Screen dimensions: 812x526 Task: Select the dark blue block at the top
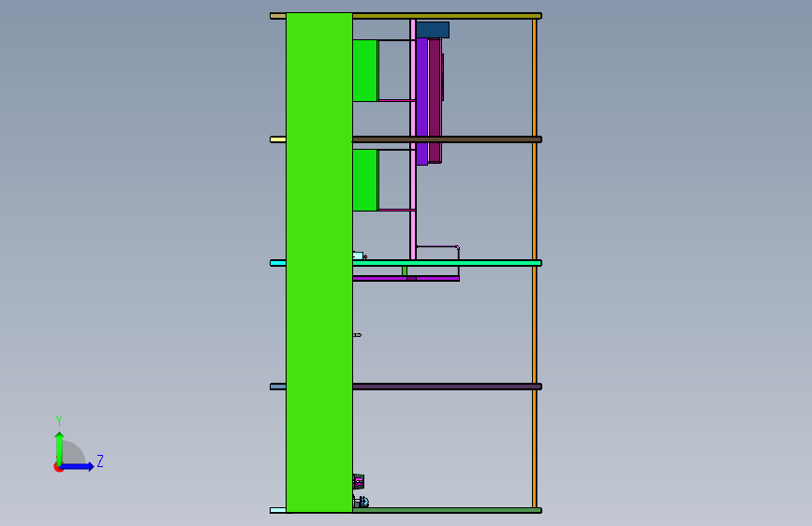(x=433, y=30)
